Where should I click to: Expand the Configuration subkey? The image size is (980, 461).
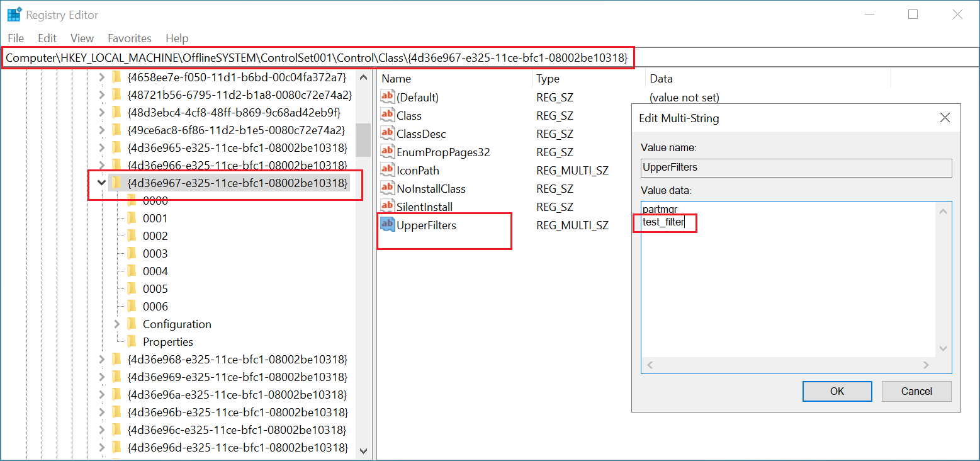pos(116,324)
